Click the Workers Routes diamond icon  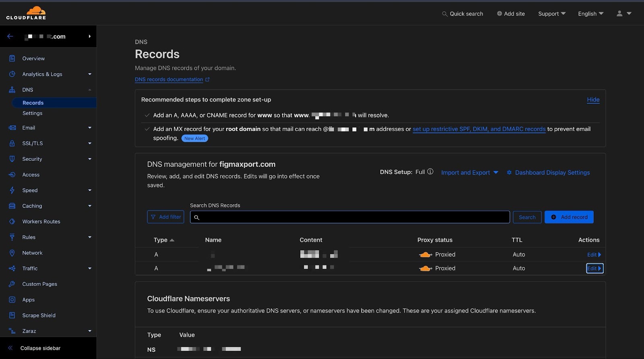pyautogui.click(x=12, y=222)
